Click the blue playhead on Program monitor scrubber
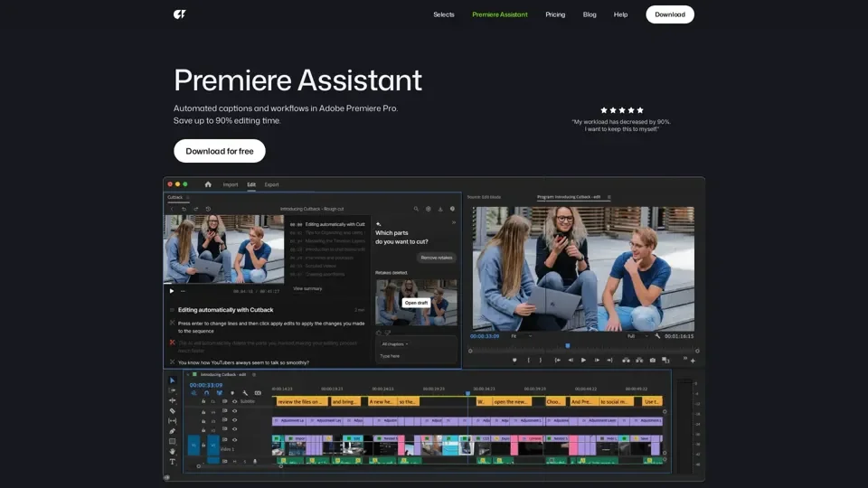Screen dimensions: 868x488 pyautogui.click(x=568, y=346)
